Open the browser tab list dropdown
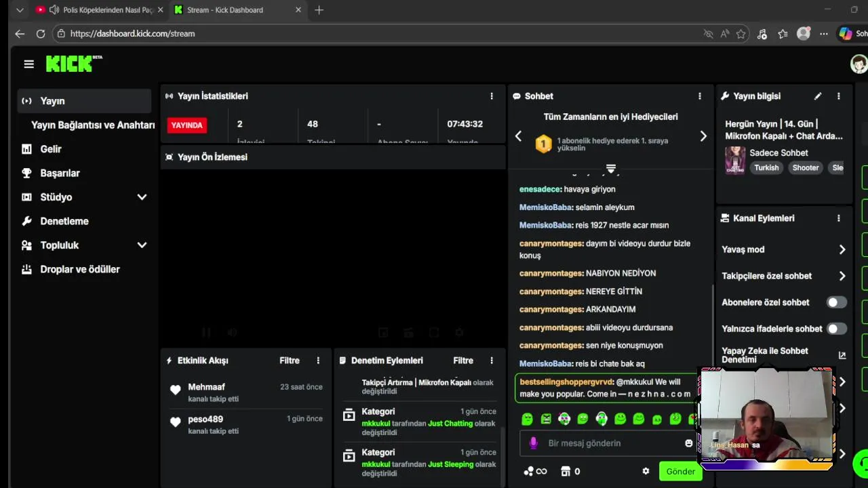 click(20, 10)
